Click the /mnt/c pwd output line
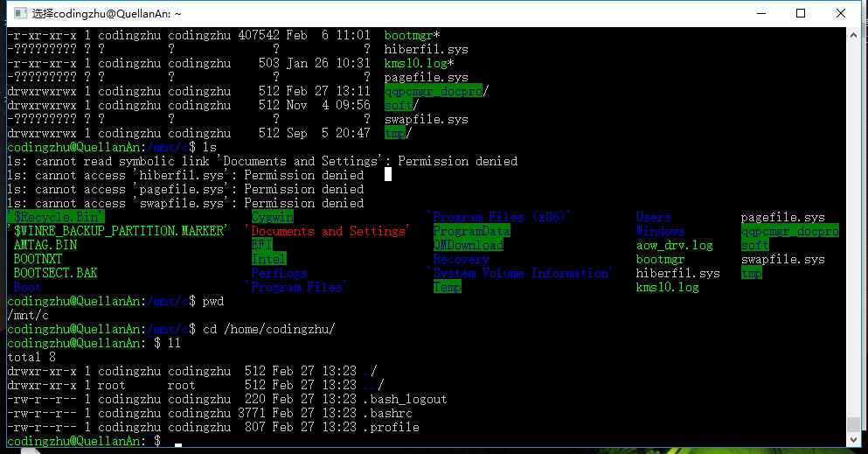This screenshot has width=868, height=454. (x=28, y=315)
